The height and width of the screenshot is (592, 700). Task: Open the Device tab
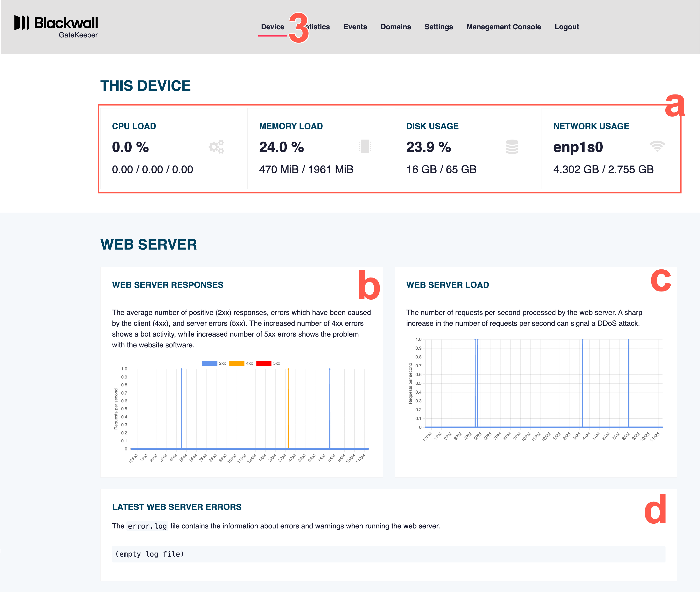pyautogui.click(x=273, y=27)
